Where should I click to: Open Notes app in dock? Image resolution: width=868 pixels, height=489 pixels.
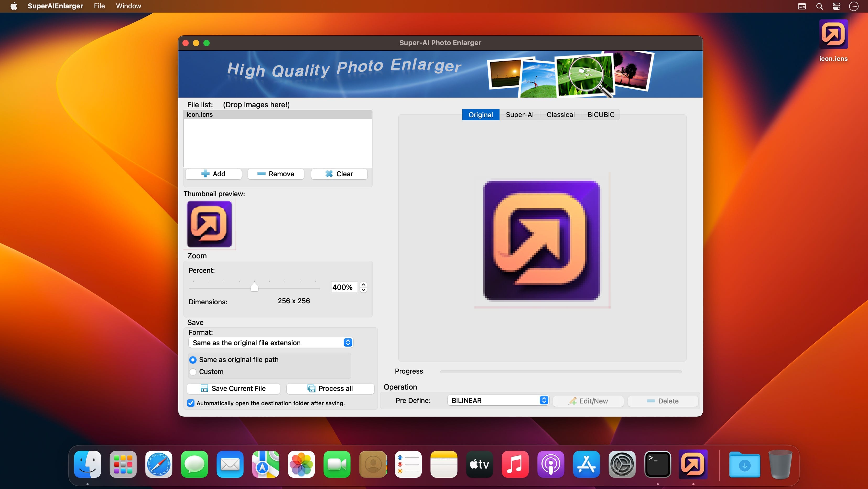[444, 464]
